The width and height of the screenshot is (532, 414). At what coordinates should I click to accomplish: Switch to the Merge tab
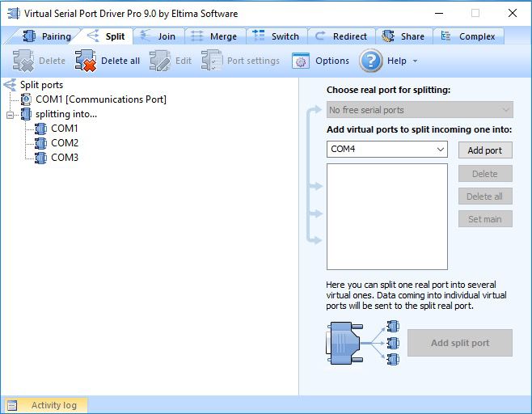point(215,36)
